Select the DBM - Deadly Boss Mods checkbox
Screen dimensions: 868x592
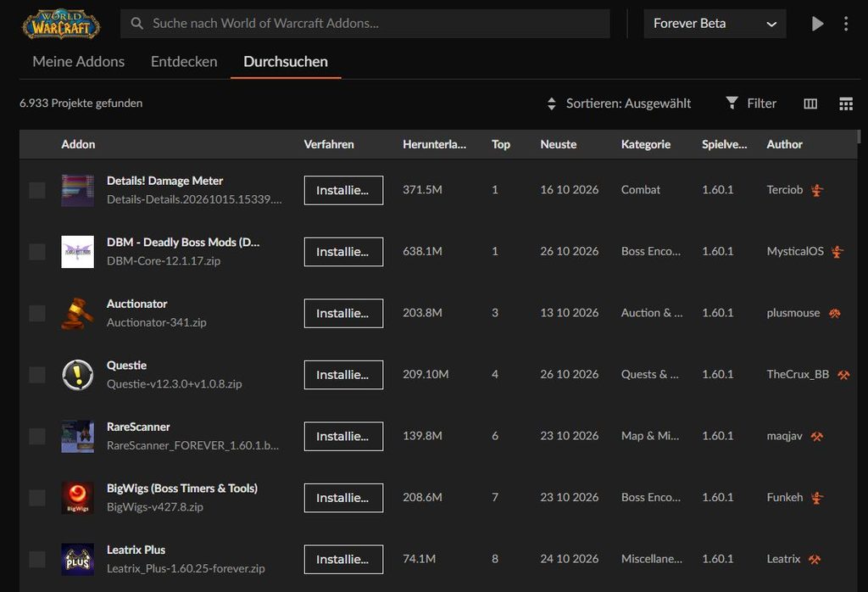coord(37,251)
